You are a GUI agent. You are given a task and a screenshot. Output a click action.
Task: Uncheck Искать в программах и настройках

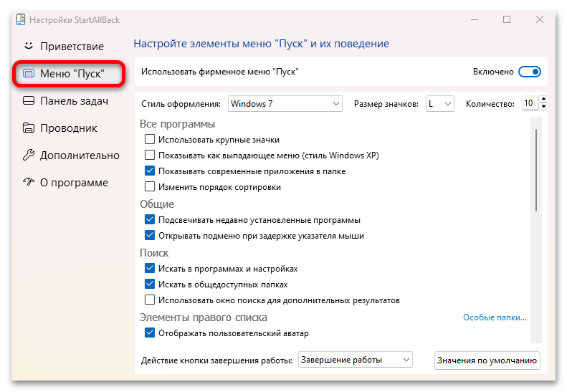point(150,268)
